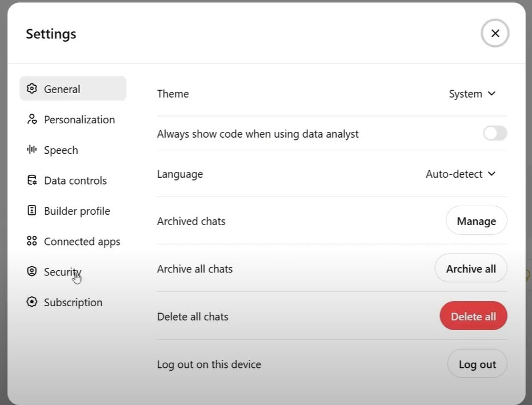Click the Connected apps grid icon
Image resolution: width=532 pixels, height=405 pixels.
point(32,241)
